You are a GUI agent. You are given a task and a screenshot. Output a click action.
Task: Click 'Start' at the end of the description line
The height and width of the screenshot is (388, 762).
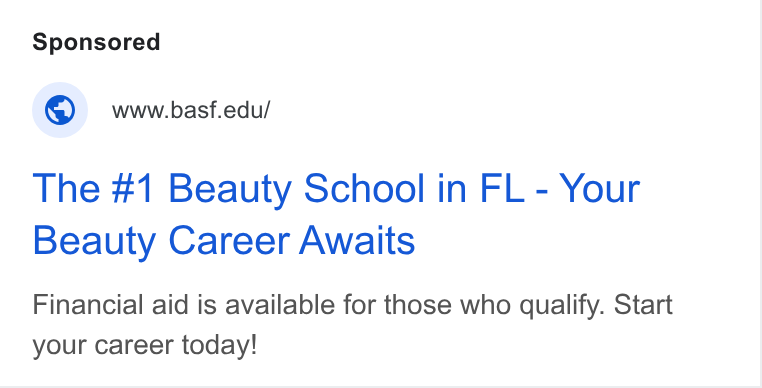click(643, 305)
